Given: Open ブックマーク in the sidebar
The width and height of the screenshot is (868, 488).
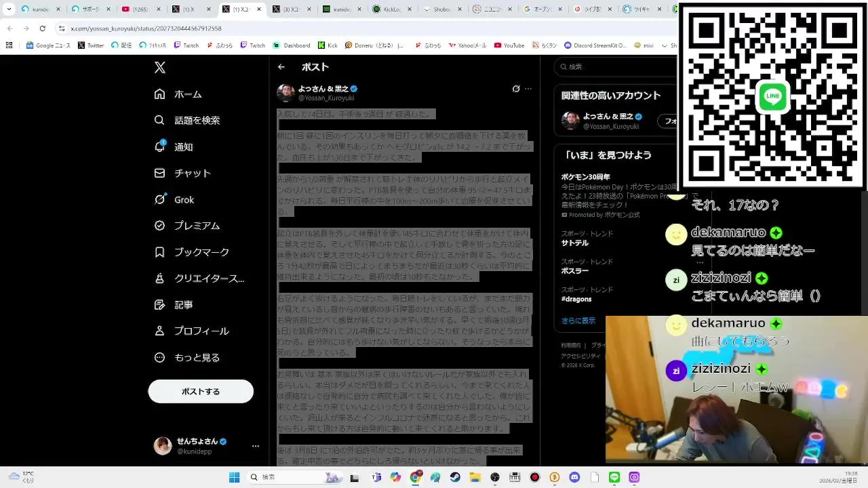Looking at the screenshot, I should pyautogui.click(x=191, y=252).
